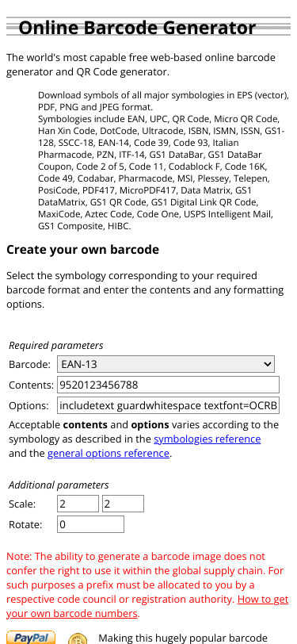Follow "How to get your own barcode numbers"
This screenshot has height=644, width=297.
(x=147, y=606)
